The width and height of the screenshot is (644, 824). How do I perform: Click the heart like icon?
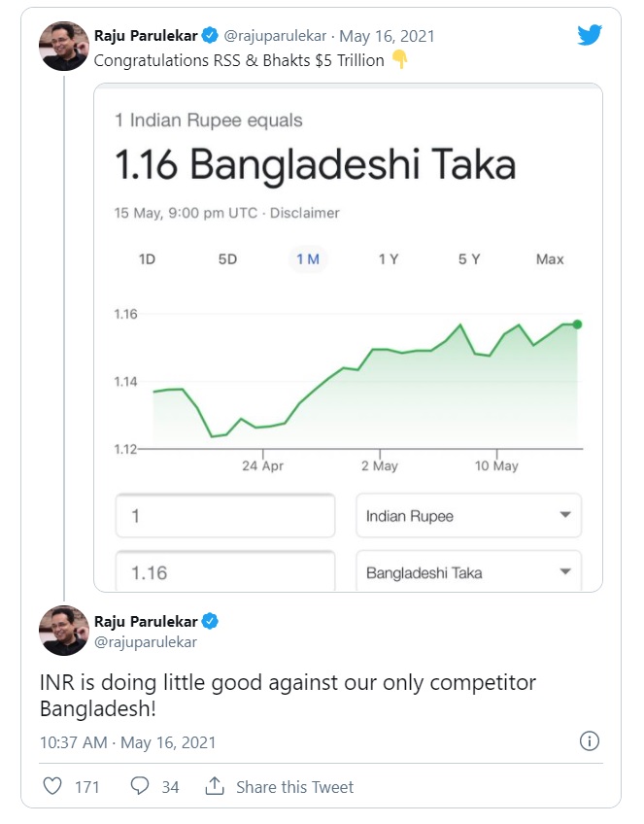(x=52, y=786)
